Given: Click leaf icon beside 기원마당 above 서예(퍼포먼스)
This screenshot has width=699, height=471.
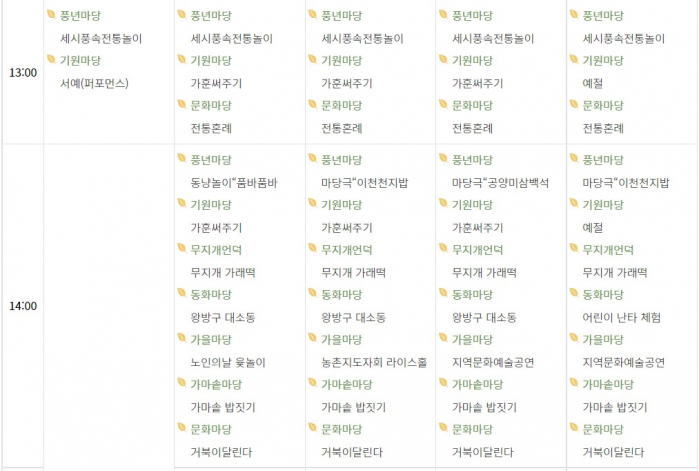Looking at the screenshot, I should tap(51, 60).
